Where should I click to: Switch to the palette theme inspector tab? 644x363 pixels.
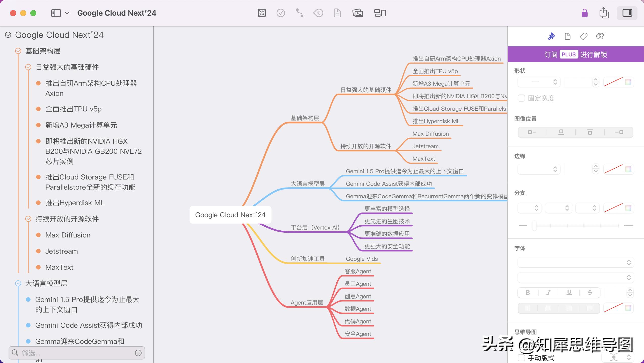(600, 36)
